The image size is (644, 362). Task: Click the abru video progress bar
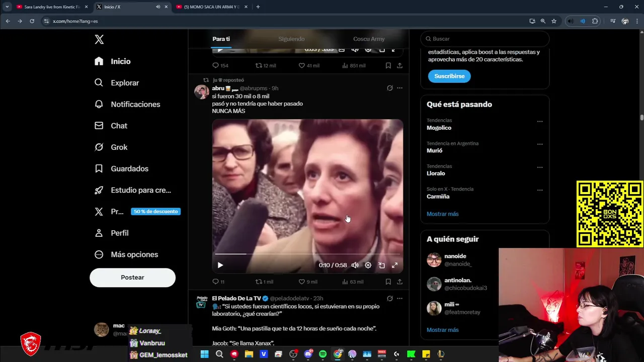pos(307,254)
